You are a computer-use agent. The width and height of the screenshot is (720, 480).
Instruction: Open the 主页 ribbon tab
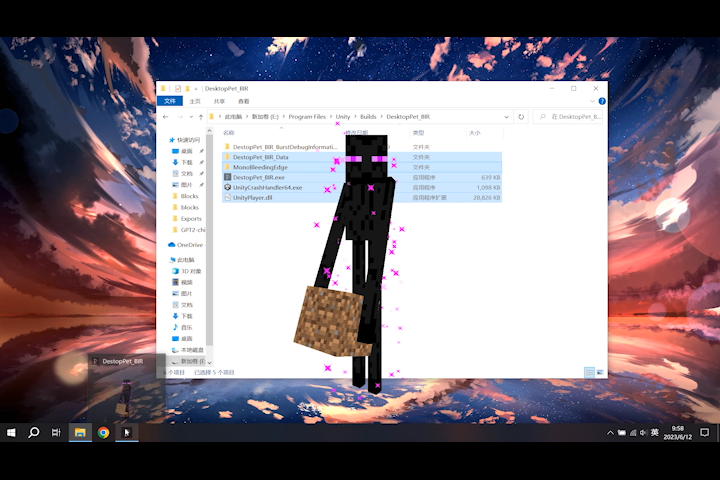195,101
